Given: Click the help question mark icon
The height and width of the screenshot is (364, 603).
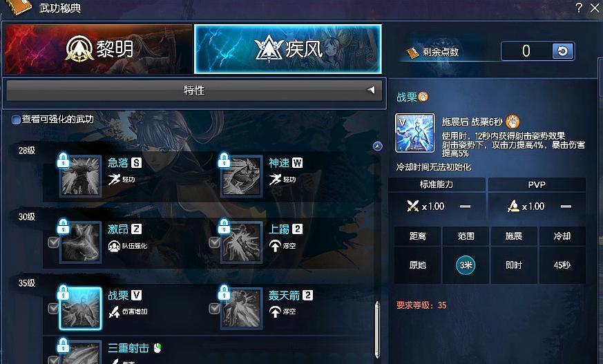Looking at the screenshot, I should point(578,8).
